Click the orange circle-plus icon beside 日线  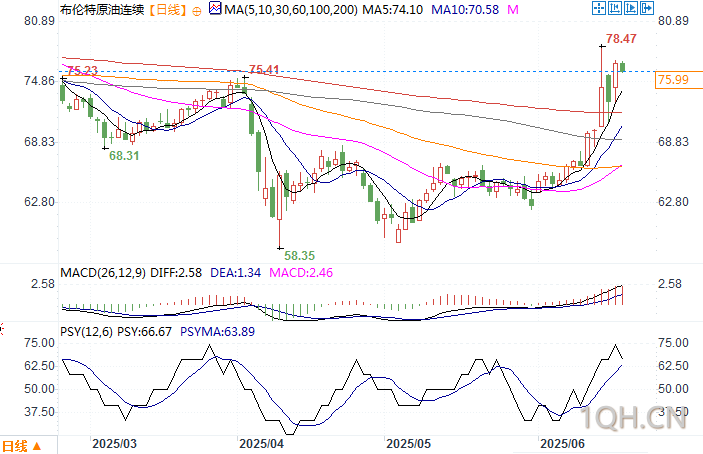(x=196, y=11)
